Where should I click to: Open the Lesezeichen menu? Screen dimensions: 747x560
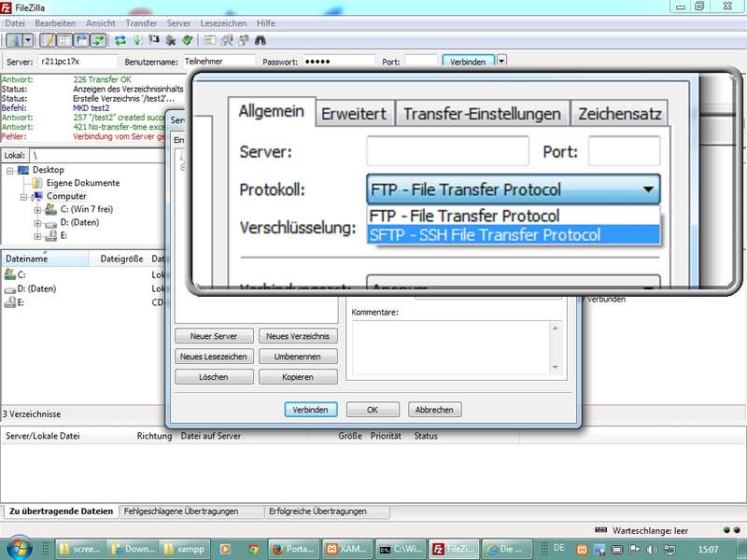[223, 22]
